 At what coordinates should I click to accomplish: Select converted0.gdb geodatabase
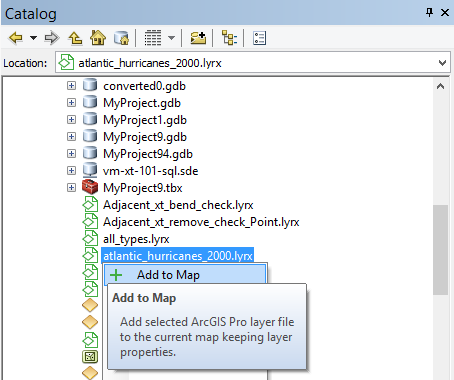point(144,86)
